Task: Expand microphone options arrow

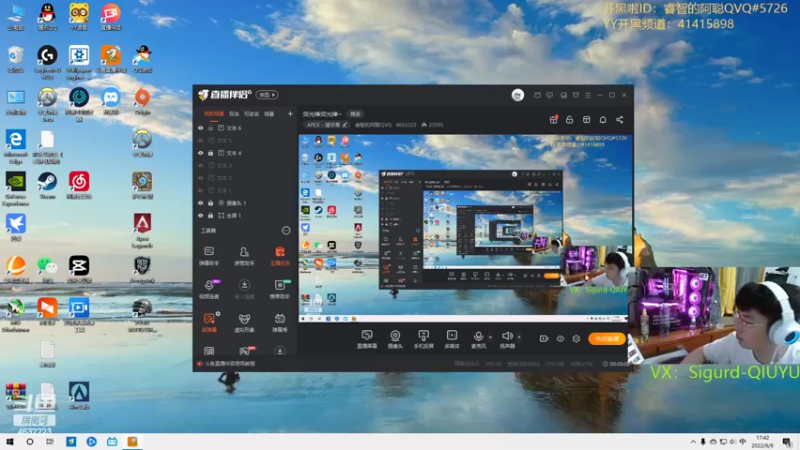Action: click(x=490, y=337)
